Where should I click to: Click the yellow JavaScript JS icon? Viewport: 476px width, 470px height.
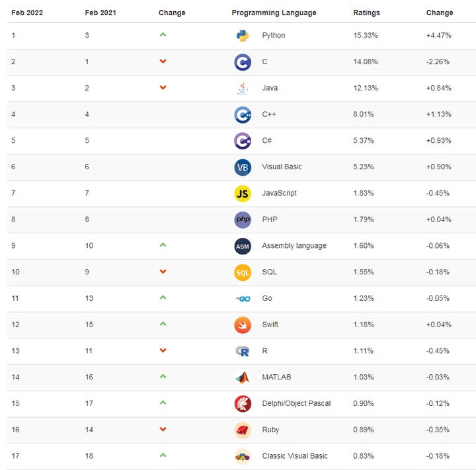coord(243,193)
